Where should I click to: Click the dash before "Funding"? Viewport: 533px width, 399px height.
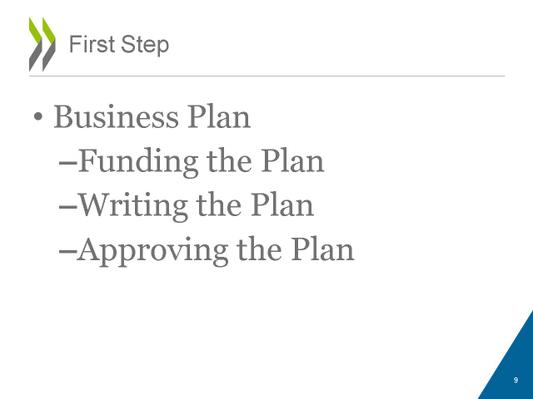[x=68, y=163]
